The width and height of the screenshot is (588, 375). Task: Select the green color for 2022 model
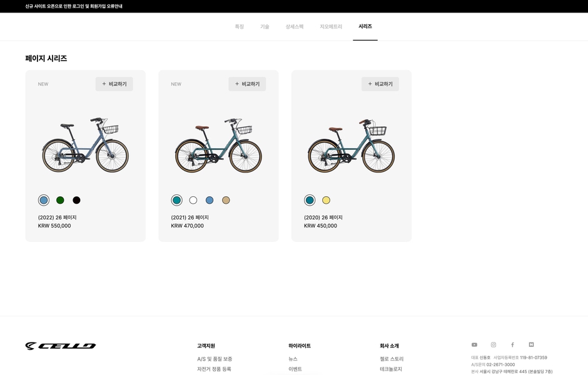point(60,200)
